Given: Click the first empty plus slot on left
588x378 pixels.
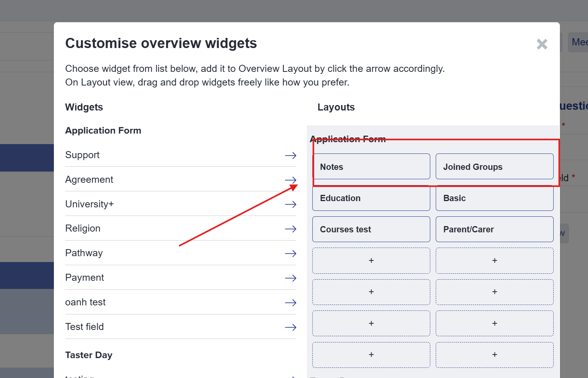Looking at the screenshot, I should 371,260.
